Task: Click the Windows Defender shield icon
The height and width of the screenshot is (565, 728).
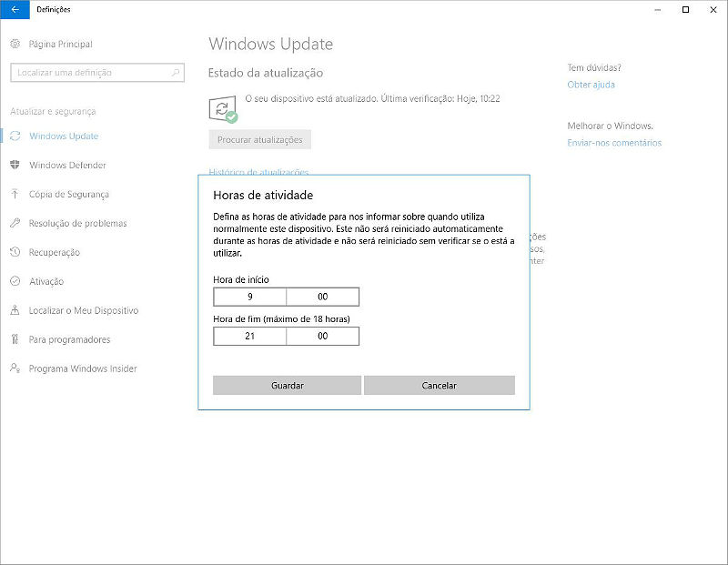Action: pyautogui.click(x=15, y=165)
